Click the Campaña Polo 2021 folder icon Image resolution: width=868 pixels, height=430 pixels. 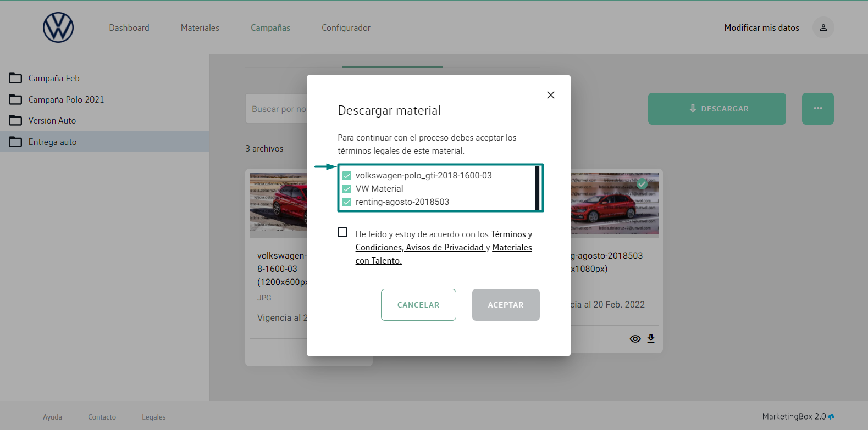coord(15,99)
